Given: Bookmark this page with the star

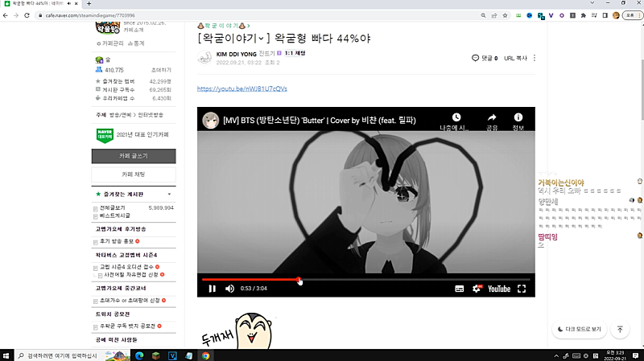Looking at the screenshot, I should (x=505, y=15).
